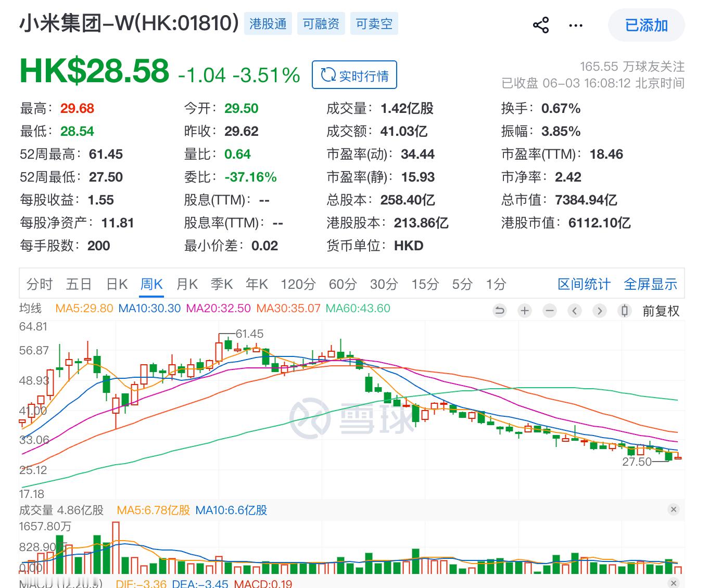Screen dimensions: 709x588
Task: Switch to 日K chart tab
Action: pyautogui.click(x=117, y=284)
